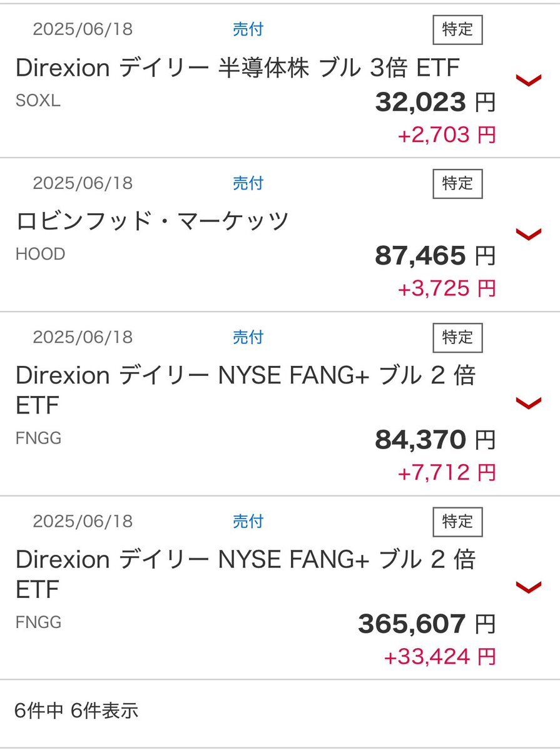
Task: Click the 特定 badge on the SOXL row
Action: pyautogui.click(x=457, y=29)
